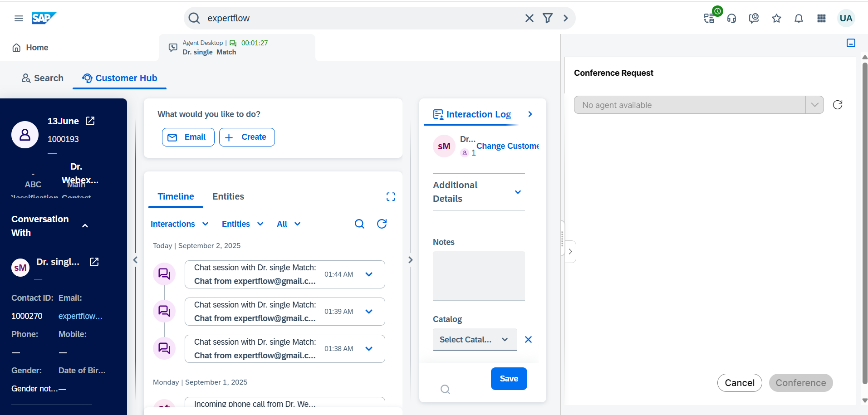Open the app launcher grid icon
The image size is (868, 415).
click(821, 18)
